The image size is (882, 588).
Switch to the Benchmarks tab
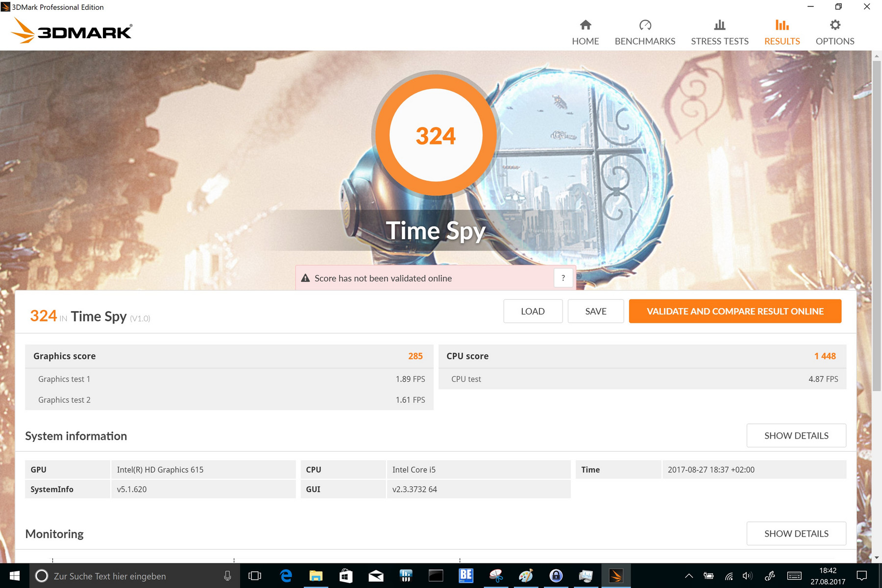[x=645, y=33]
